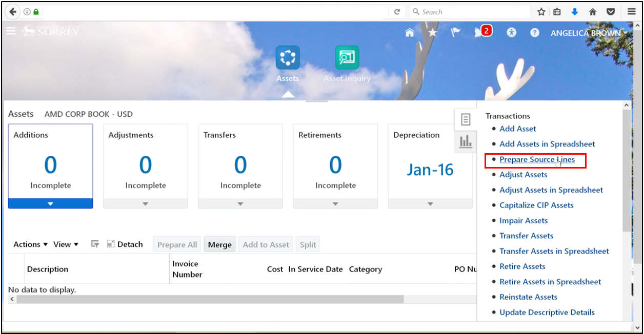
Task: Open the navigator hamburger menu
Action: (11, 31)
